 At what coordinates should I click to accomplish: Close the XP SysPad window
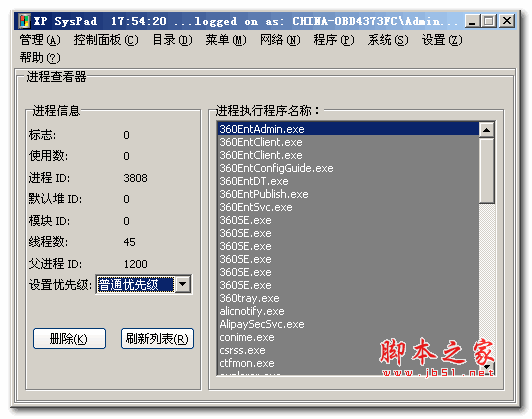(x=507, y=21)
